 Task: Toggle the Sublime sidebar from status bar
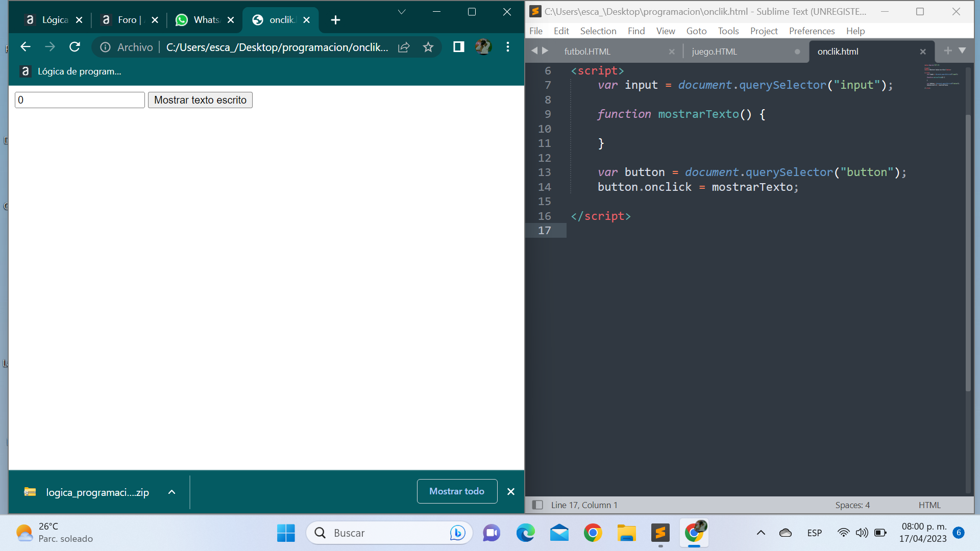pyautogui.click(x=537, y=505)
